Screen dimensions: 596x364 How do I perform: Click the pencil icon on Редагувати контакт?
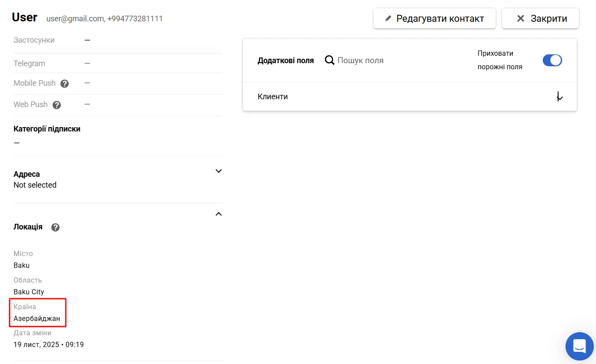(x=388, y=18)
